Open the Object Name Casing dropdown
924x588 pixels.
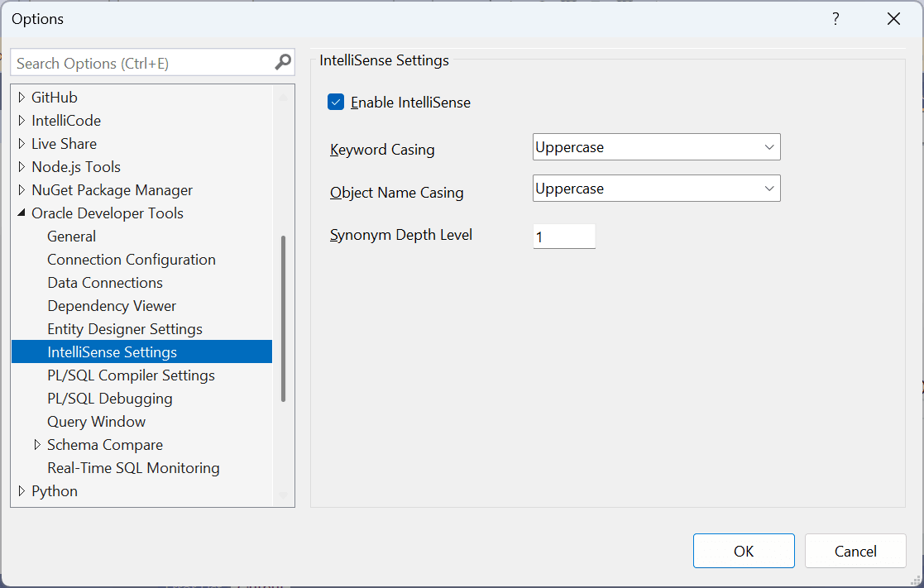(x=769, y=188)
